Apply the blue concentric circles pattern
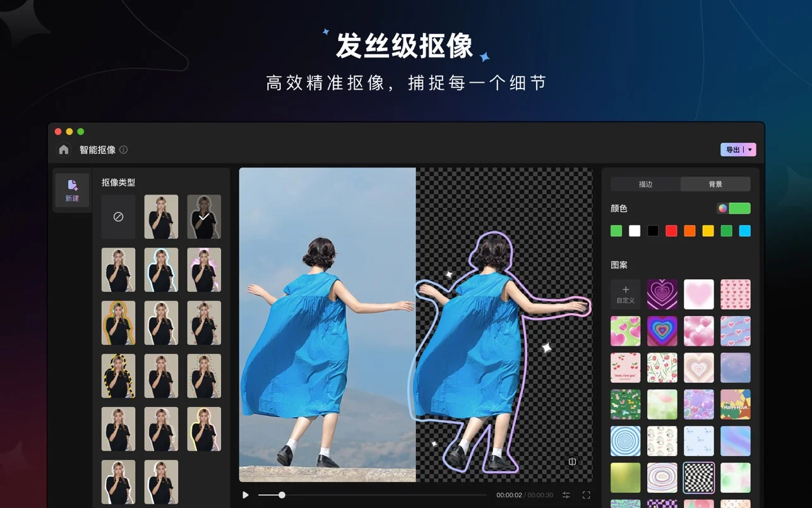The height and width of the screenshot is (508, 812). pos(626,441)
